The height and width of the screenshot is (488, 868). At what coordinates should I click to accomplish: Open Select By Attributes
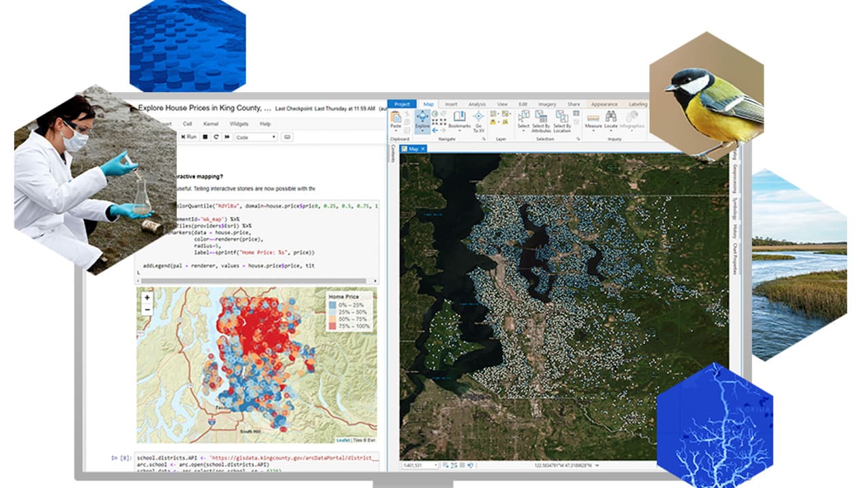coord(540,121)
